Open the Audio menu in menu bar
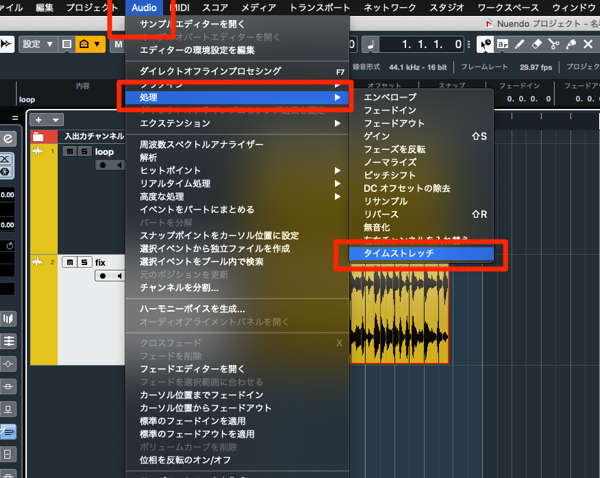Screen dimensions: 600x478 click(x=144, y=8)
